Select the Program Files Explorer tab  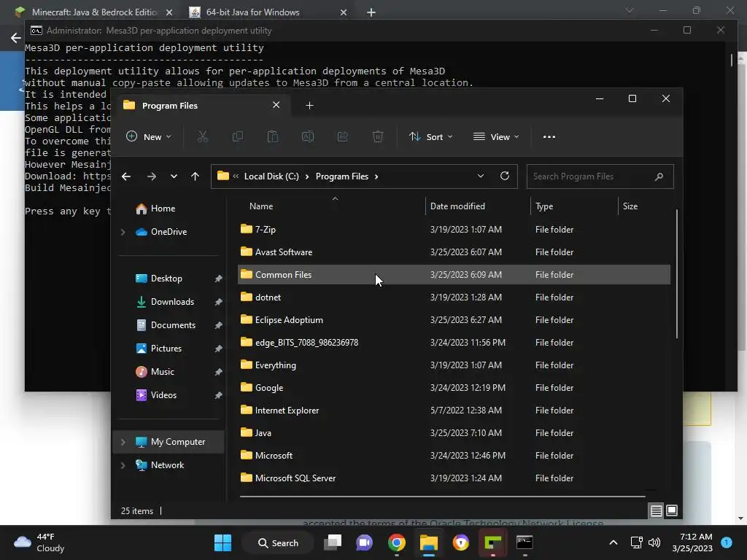click(202, 105)
